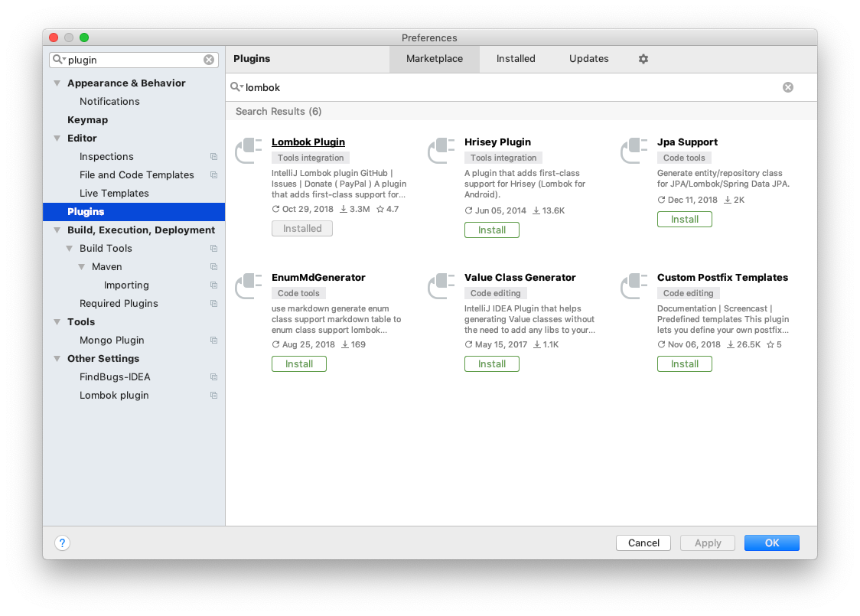Clear the lombok marketplace search text

pos(787,87)
